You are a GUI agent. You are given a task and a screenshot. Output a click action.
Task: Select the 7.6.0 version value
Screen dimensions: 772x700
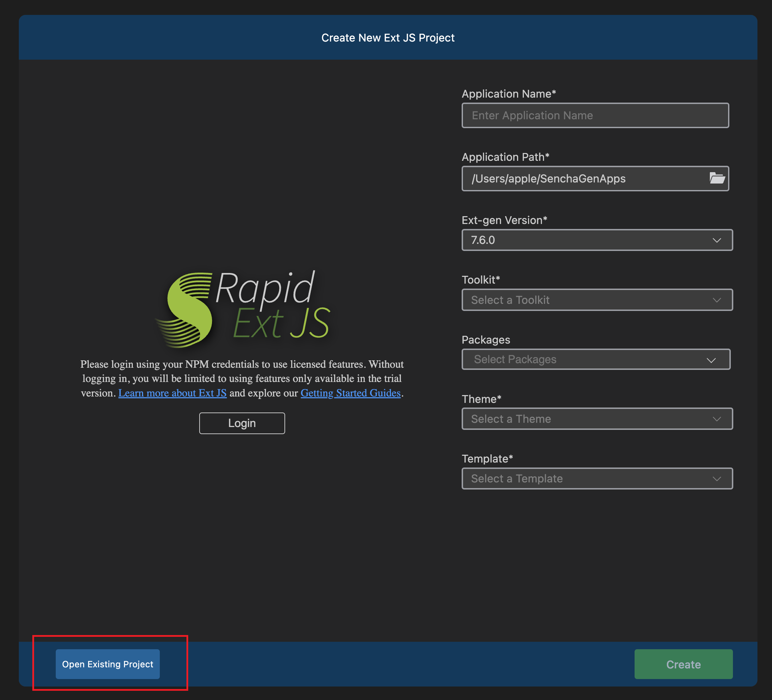(x=483, y=240)
